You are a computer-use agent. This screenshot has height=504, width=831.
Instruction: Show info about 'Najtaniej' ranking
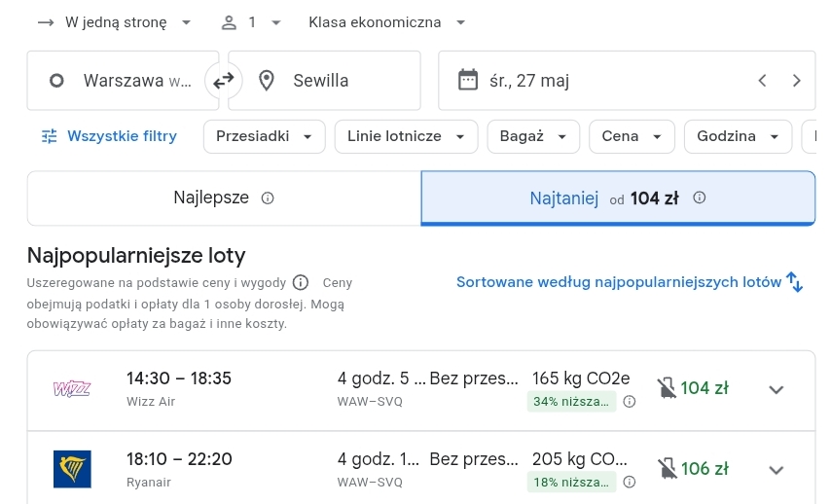coord(700,198)
